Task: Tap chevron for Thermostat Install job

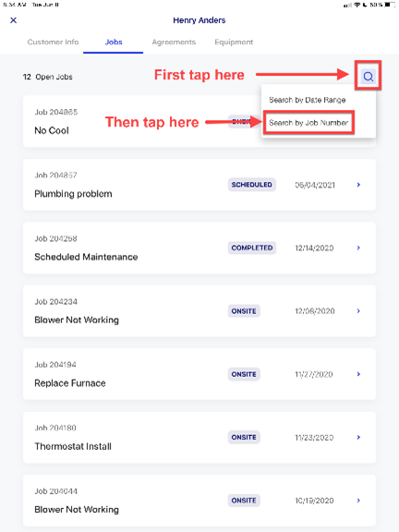Action: (x=358, y=437)
